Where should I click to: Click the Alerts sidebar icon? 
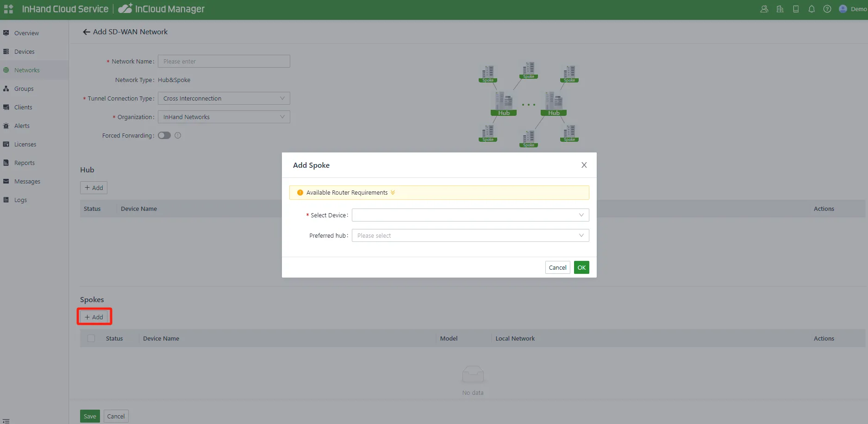point(6,126)
